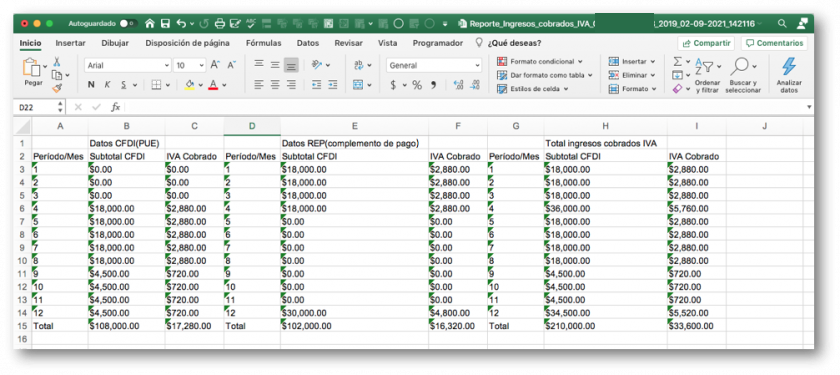Click the Save floppy disk icon
840x375 pixels.
coord(166,24)
